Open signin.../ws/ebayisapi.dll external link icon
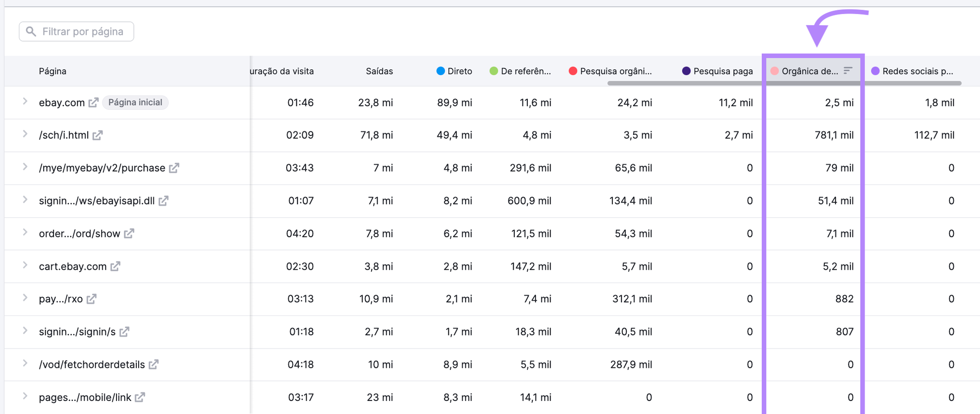The height and width of the screenshot is (414, 980). point(163,200)
